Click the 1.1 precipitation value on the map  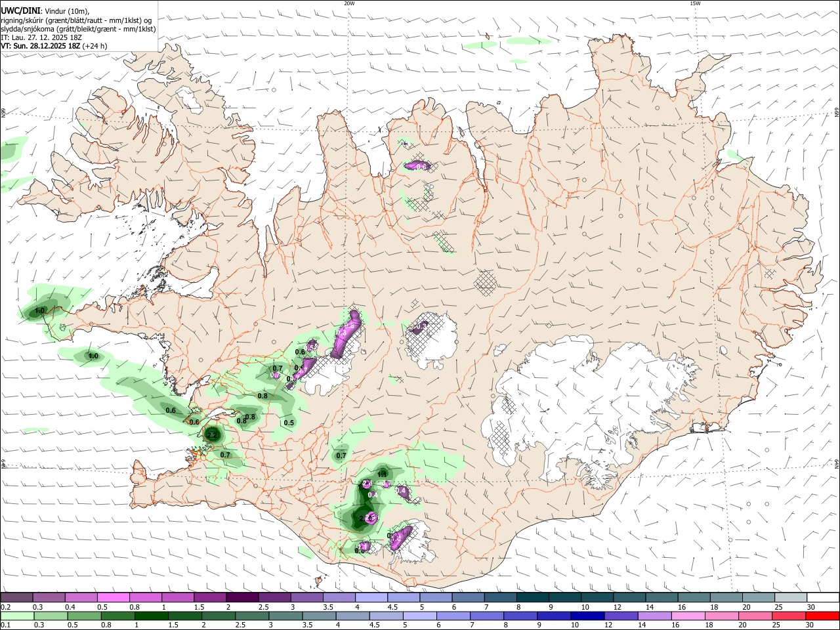(383, 474)
